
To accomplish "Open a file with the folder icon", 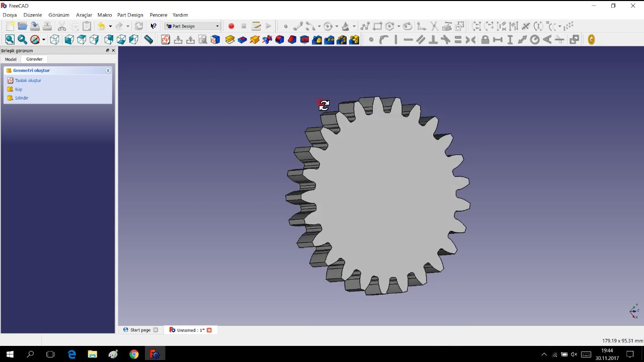I will click(22, 26).
